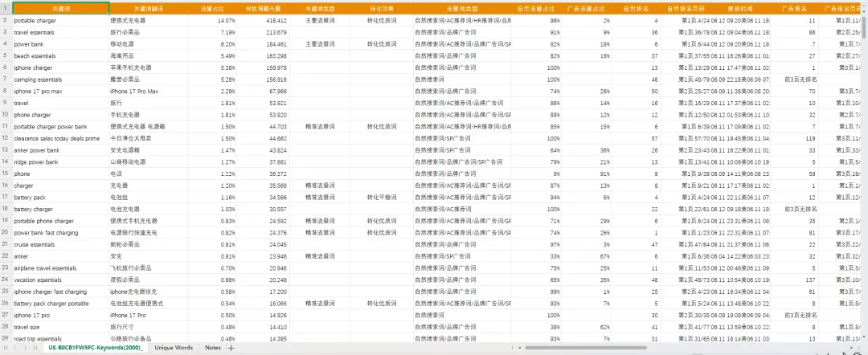Switch to the Unique Words sheet
The width and height of the screenshot is (868, 355).
coord(174,348)
